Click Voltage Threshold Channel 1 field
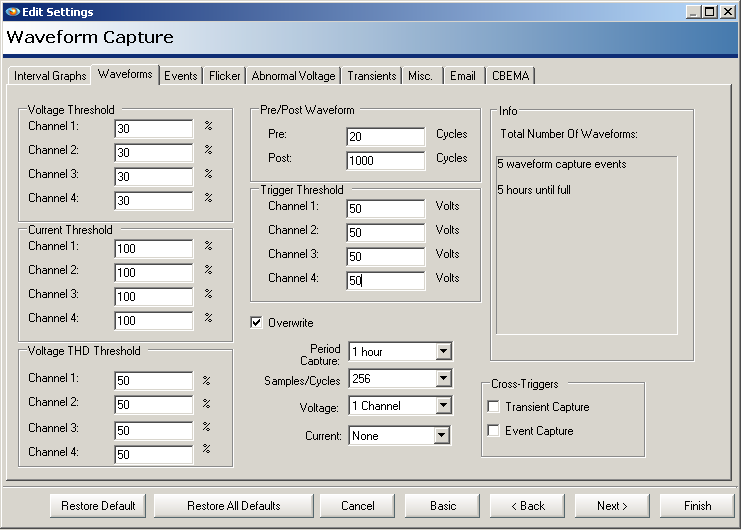 (x=154, y=128)
